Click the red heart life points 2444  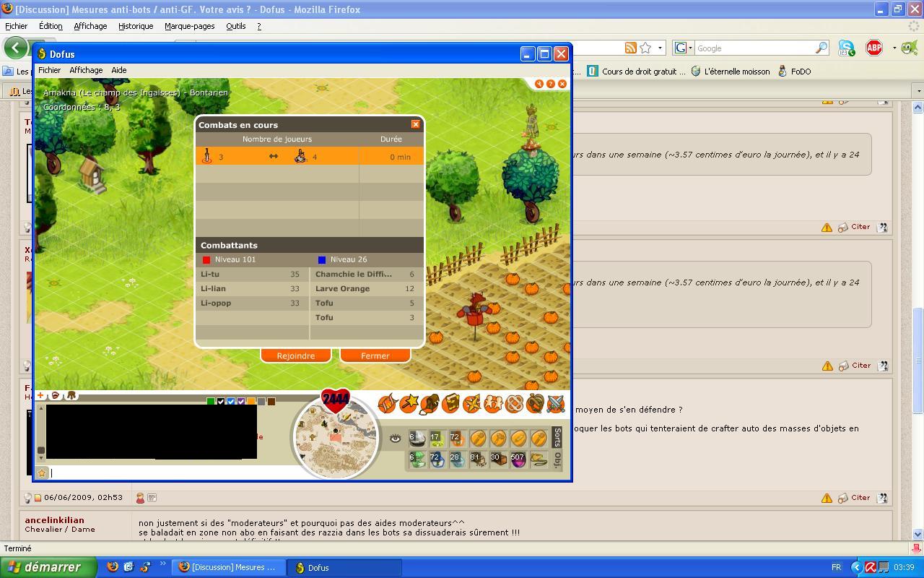(336, 400)
